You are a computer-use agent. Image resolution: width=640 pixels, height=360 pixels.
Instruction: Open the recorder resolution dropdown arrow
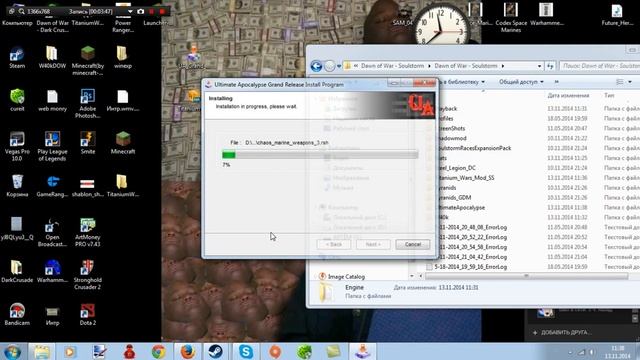130,11
